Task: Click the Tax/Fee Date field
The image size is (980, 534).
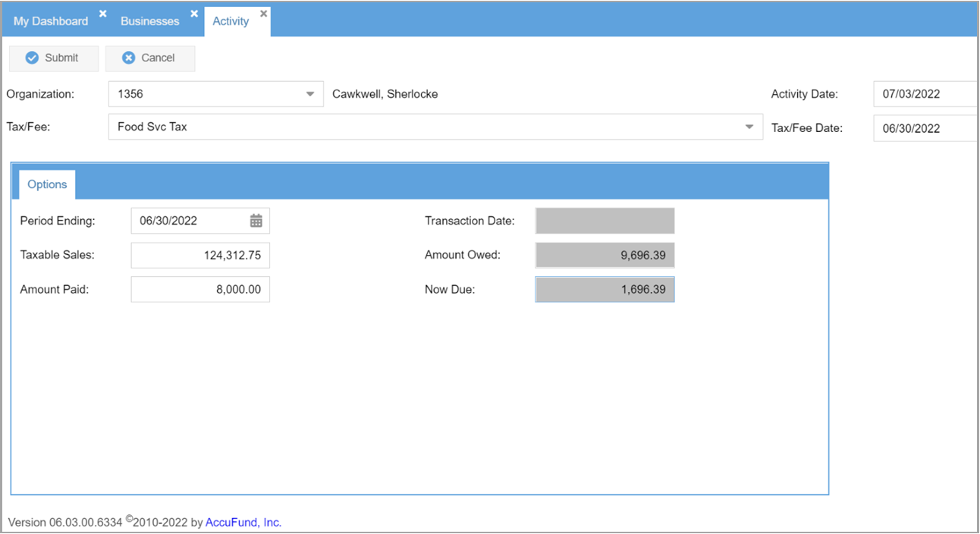Action: [924, 128]
